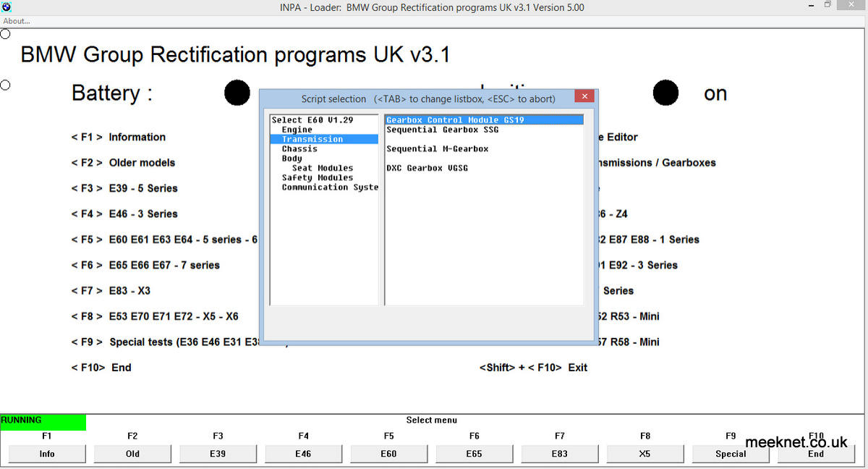Choose Gearbox Control Module GS19
This screenshot has height=469, width=868.
point(484,120)
